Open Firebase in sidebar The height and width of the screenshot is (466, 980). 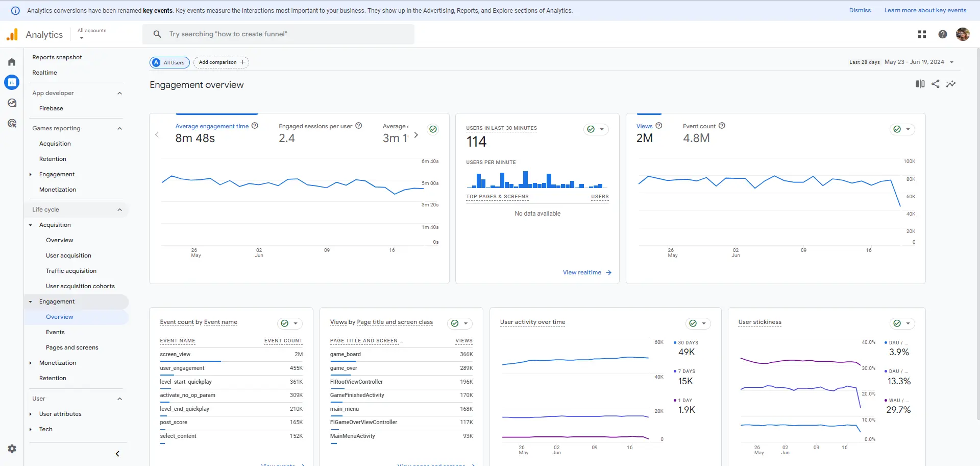click(51, 108)
